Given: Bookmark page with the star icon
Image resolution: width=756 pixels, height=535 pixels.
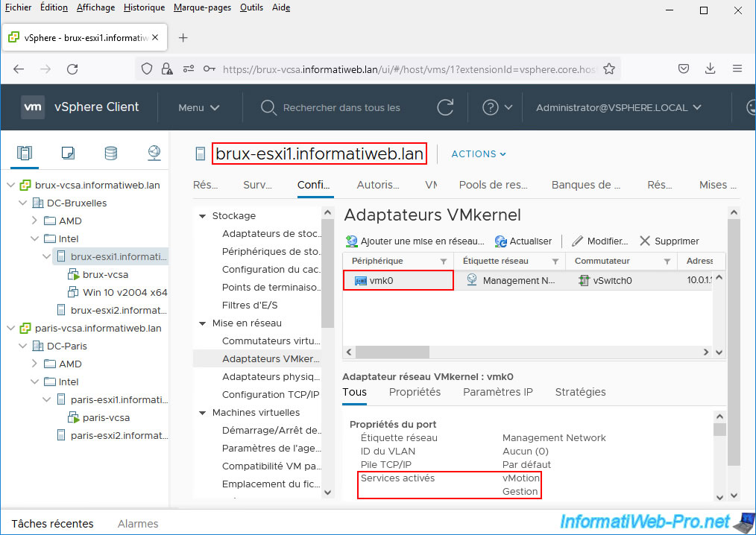Looking at the screenshot, I should pyautogui.click(x=609, y=69).
